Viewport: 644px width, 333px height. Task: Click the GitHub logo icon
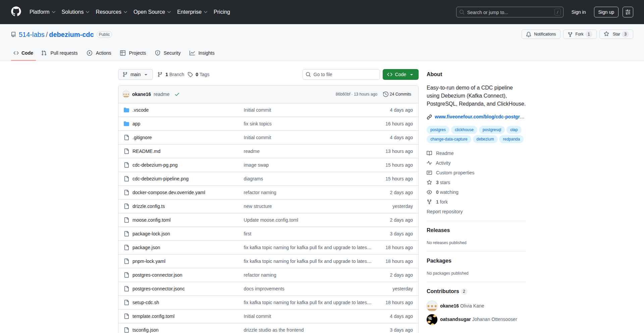16,12
